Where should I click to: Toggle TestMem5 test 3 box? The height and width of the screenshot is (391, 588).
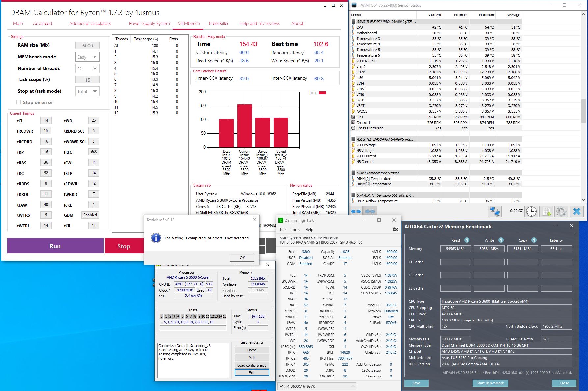(174, 316)
